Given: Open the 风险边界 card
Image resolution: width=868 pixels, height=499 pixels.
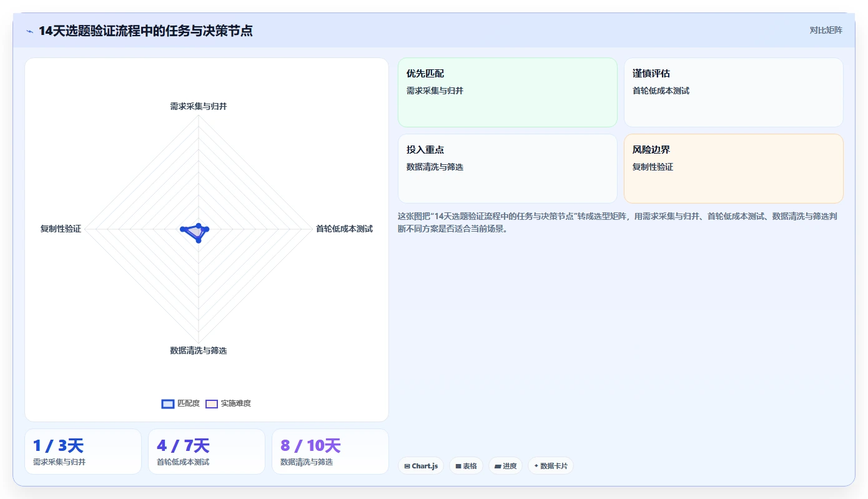Looking at the screenshot, I should (x=734, y=169).
